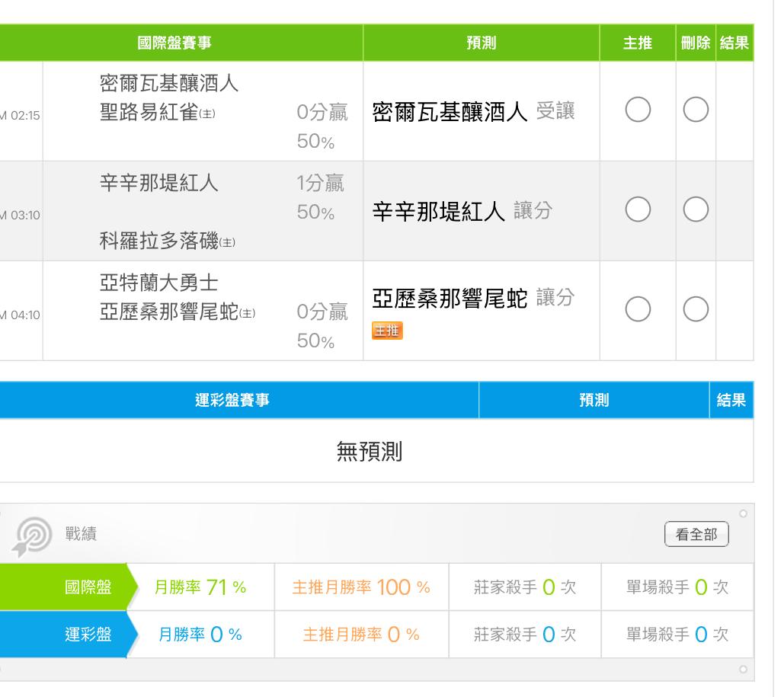Click the 戰績 section title

point(81,534)
